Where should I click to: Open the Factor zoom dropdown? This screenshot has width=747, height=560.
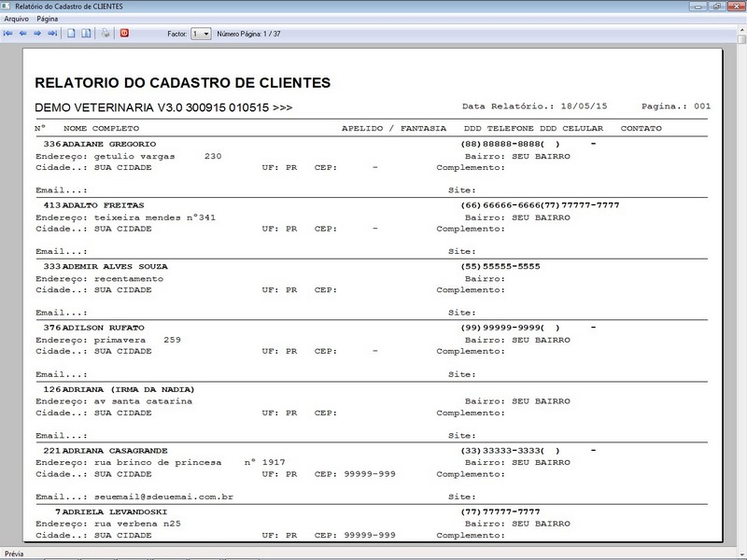201,34
